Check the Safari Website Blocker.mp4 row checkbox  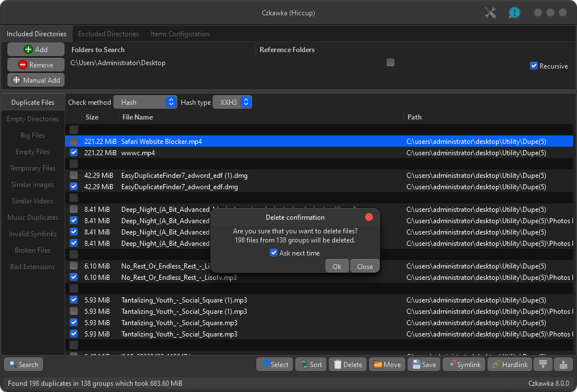pyautogui.click(x=74, y=141)
